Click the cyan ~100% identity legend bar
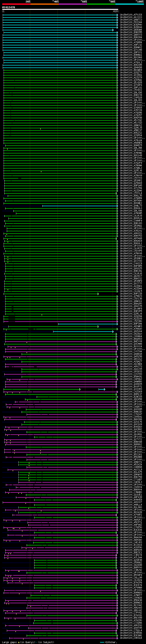The width and height of the screenshot is (146, 644). pyautogui.click(x=130, y=4)
